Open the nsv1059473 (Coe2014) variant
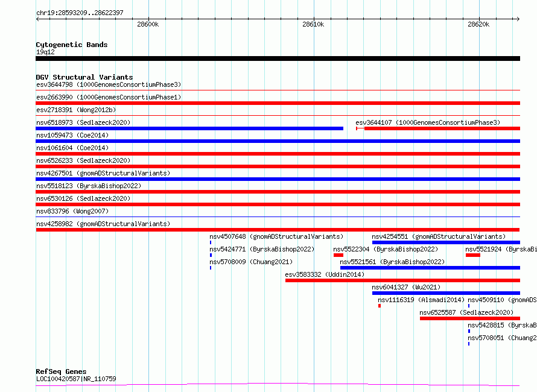The width and height of the screenshot is (537, 392). (x=72, y=135)
